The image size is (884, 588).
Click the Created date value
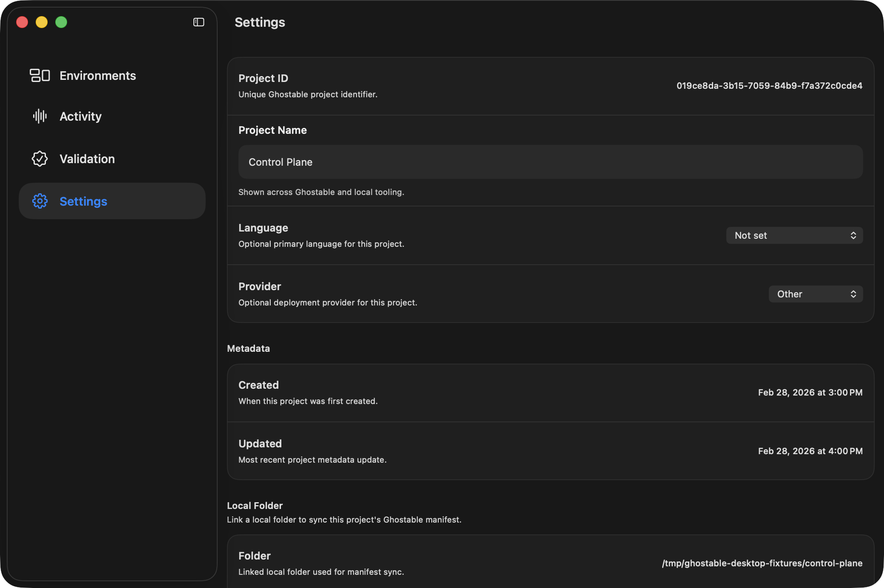tap(810, 393)
